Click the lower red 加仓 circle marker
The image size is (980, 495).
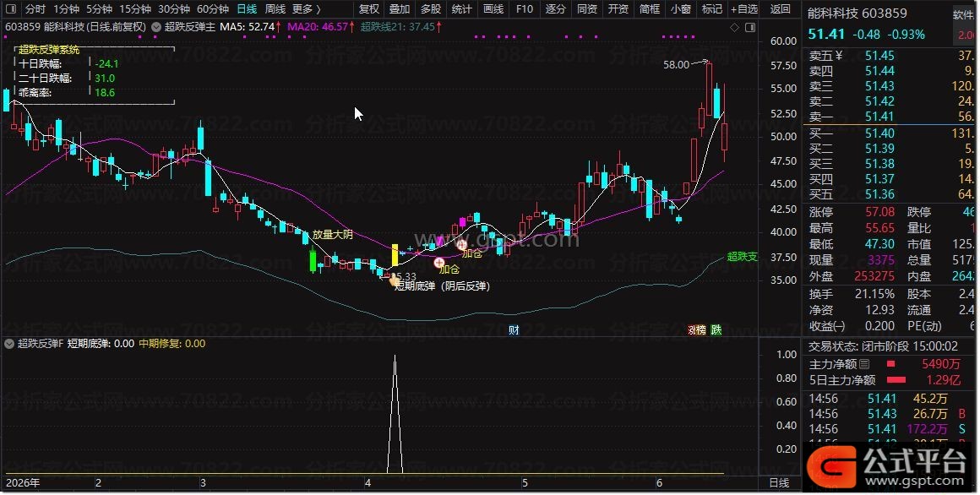coord(439,263)
